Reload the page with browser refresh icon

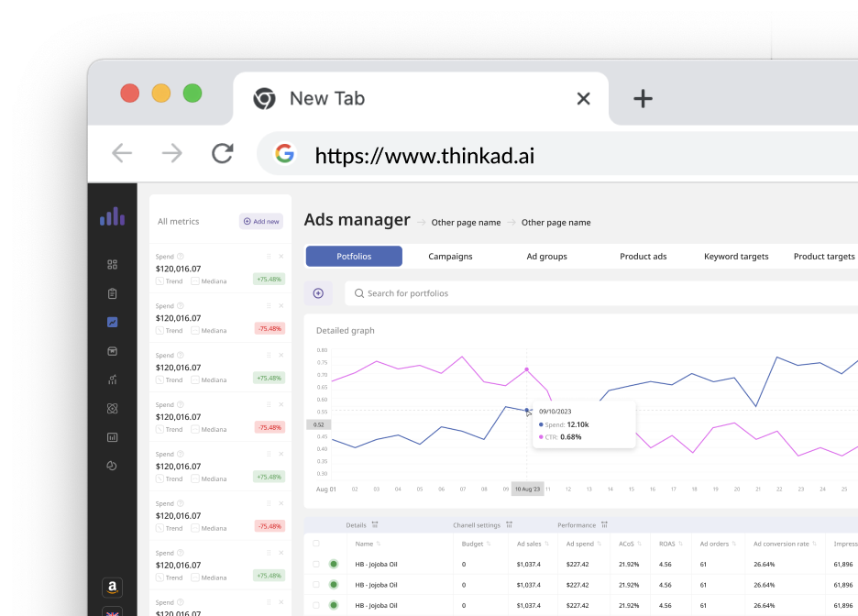point(223,153)
